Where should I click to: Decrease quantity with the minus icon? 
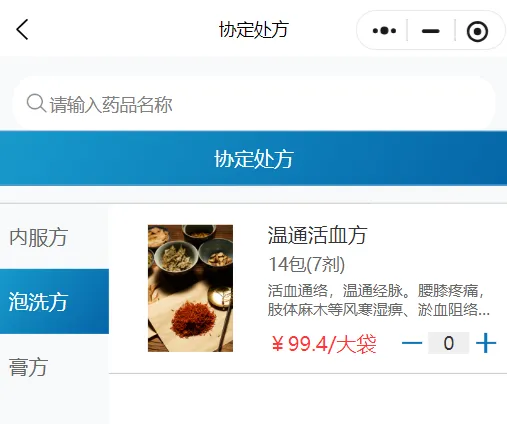pyautogui.click(x=412, y=343)
